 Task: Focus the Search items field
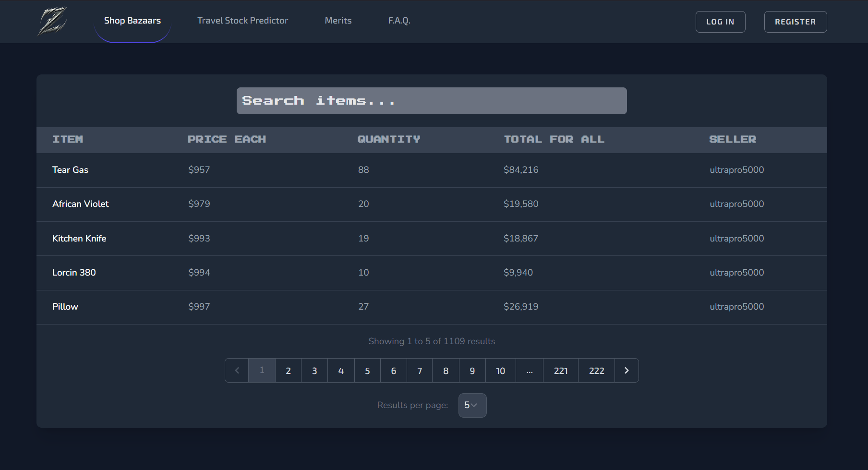[x=431, y=101]
